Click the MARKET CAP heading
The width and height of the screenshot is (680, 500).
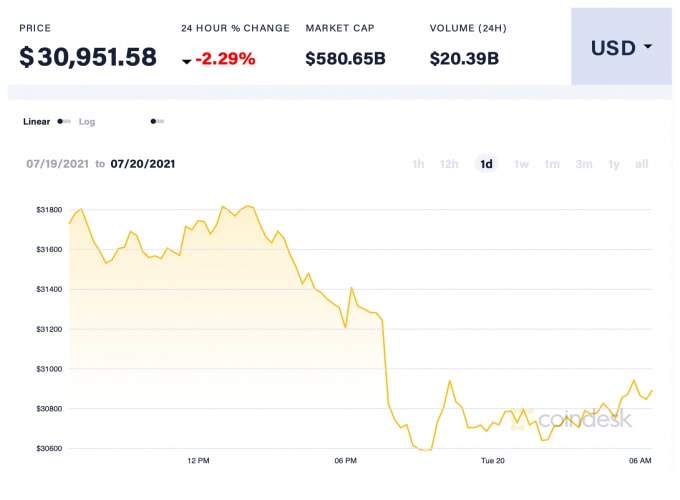tap(340, 28)
